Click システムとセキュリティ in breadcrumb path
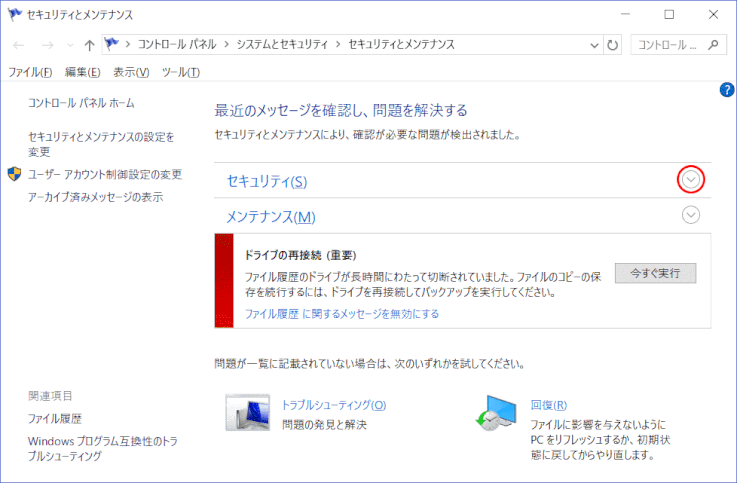Screen dimensions: 737x483 pyautogui.click(x=282, y=45)
